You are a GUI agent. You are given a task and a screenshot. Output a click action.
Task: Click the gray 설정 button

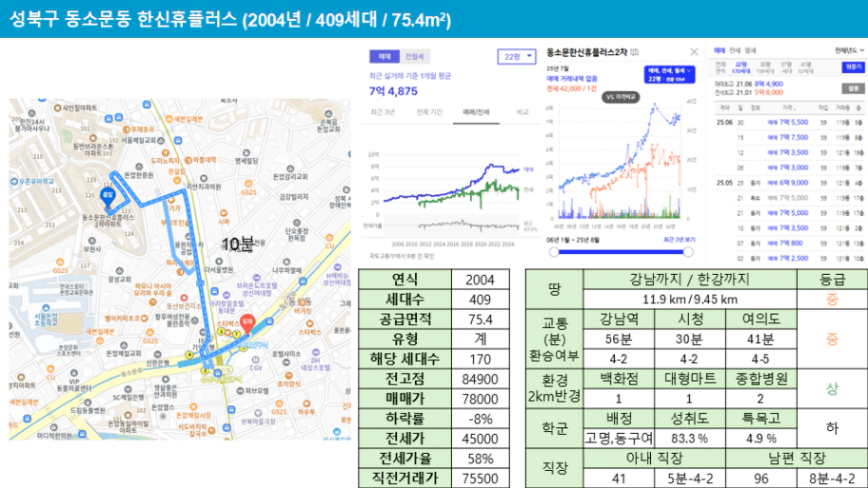pyautogui.click(x=853, y=88)
